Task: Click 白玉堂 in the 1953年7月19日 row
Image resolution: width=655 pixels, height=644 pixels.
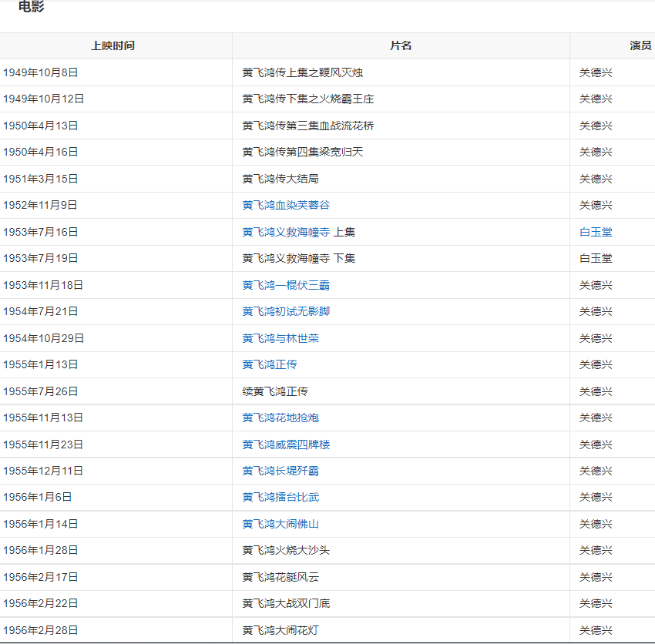Action: [x=596, y=258]
